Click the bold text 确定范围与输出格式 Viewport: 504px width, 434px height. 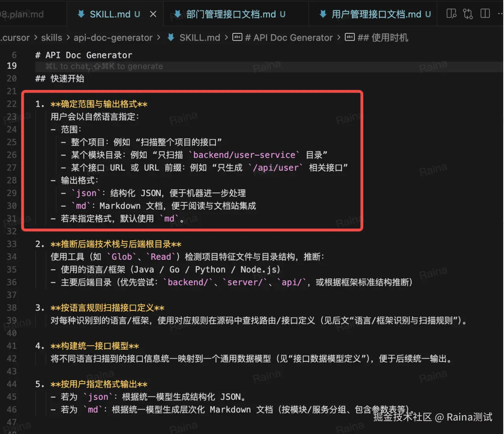point(99,104)
